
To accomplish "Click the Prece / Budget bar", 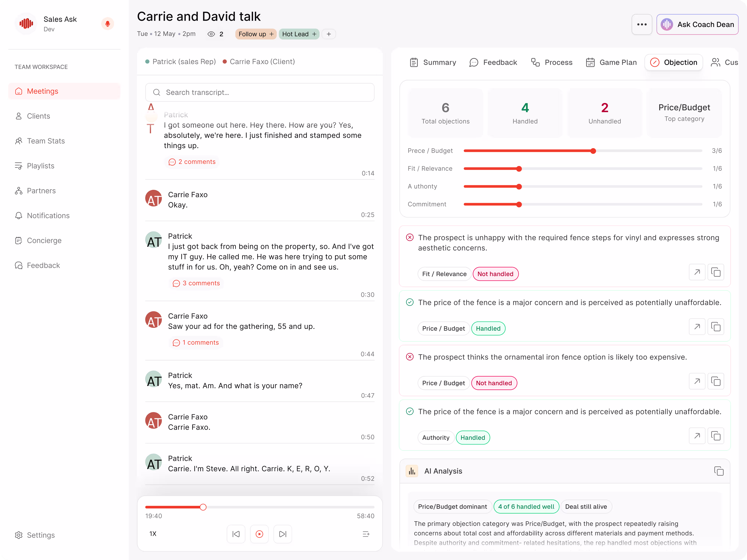I will coord(583,151).
